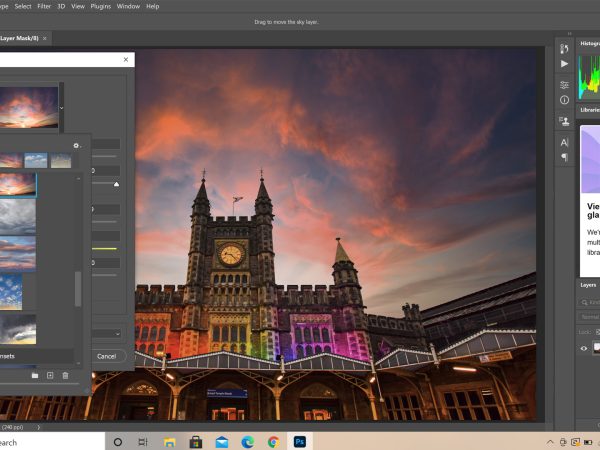Screen dimensions: 600x450
Task: Open the Select menu
Action: click(x=23, y=6)
